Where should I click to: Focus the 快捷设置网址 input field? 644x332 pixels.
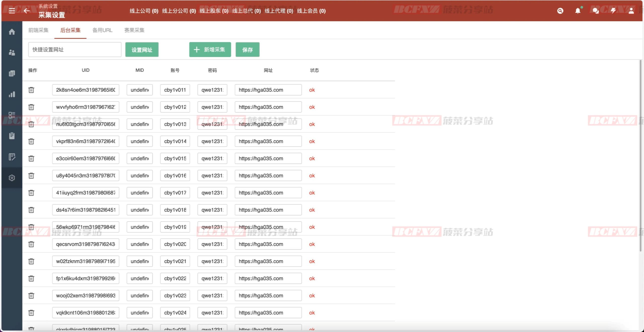coord(75,50)
